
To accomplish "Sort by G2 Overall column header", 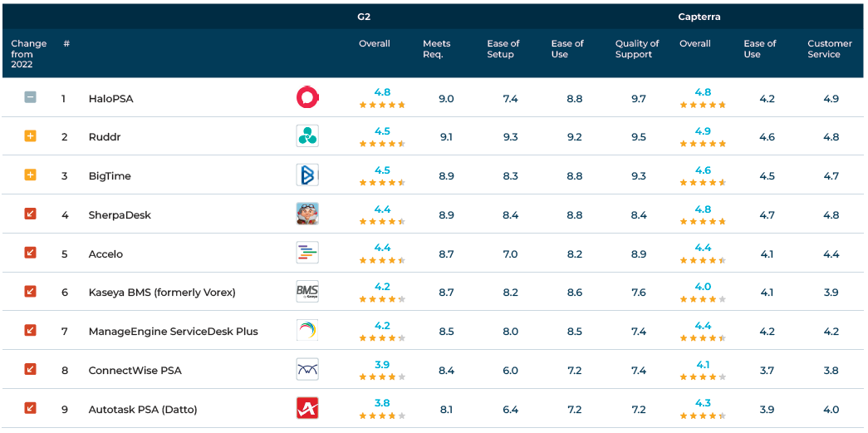I will tap(375, 44).
